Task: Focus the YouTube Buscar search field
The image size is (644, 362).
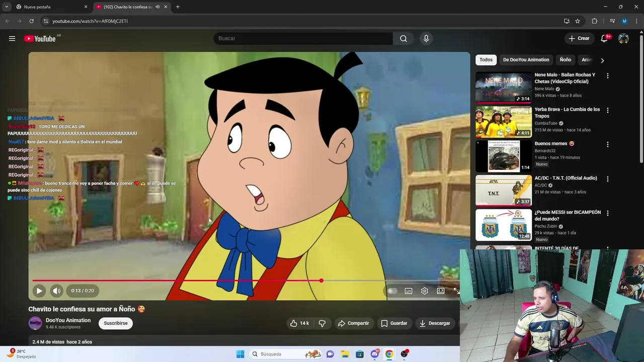Action: pyautogui.click(x=303, y=38)
